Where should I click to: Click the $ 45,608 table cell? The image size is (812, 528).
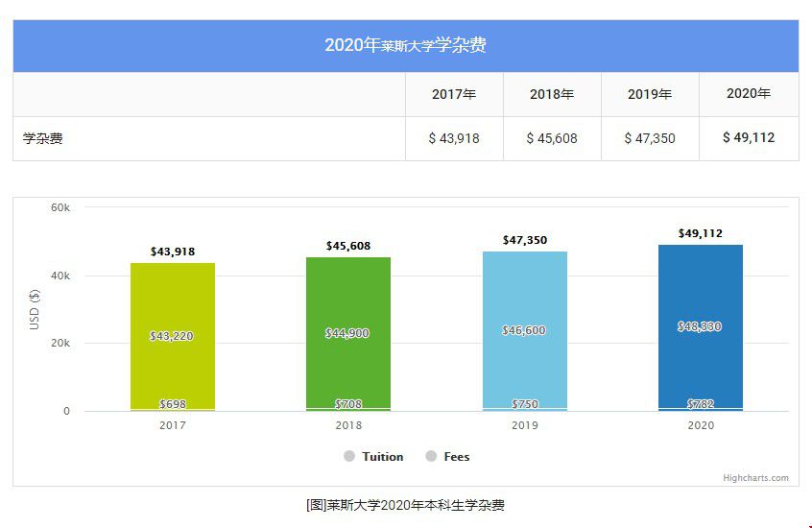(552, 138)
